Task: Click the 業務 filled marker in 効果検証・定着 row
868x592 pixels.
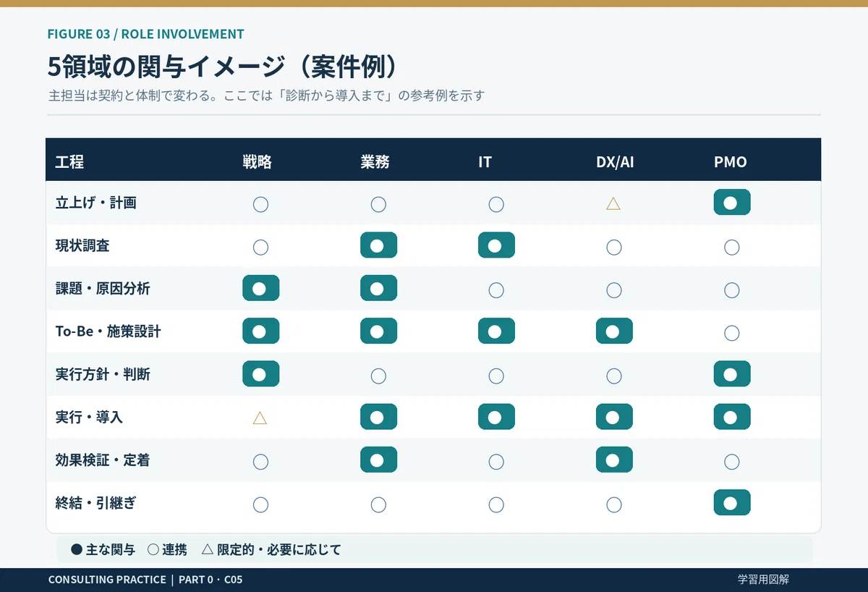Action: click(378, 460)
